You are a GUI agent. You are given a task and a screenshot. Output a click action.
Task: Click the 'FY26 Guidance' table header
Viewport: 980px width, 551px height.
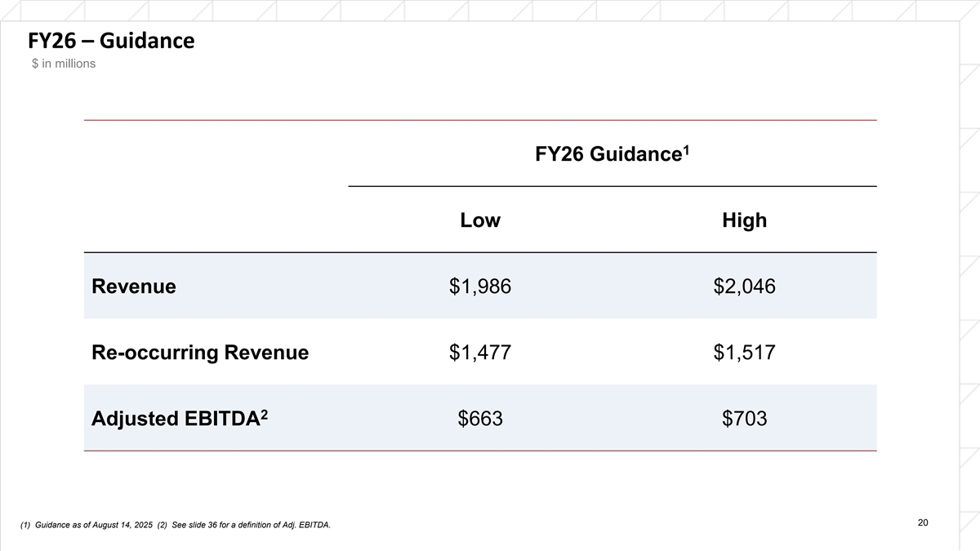pyautogui.click(x=606, y=155)
